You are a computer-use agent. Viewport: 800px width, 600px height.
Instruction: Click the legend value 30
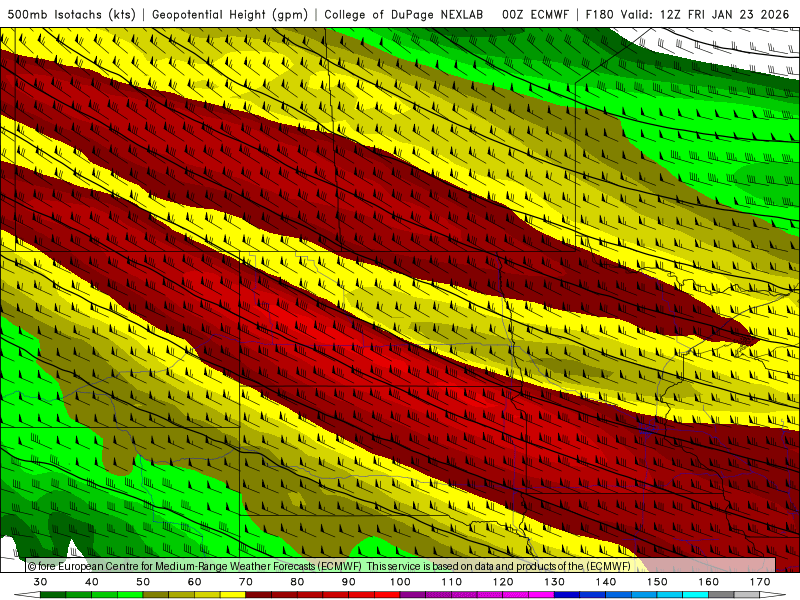tap(40, 582)
